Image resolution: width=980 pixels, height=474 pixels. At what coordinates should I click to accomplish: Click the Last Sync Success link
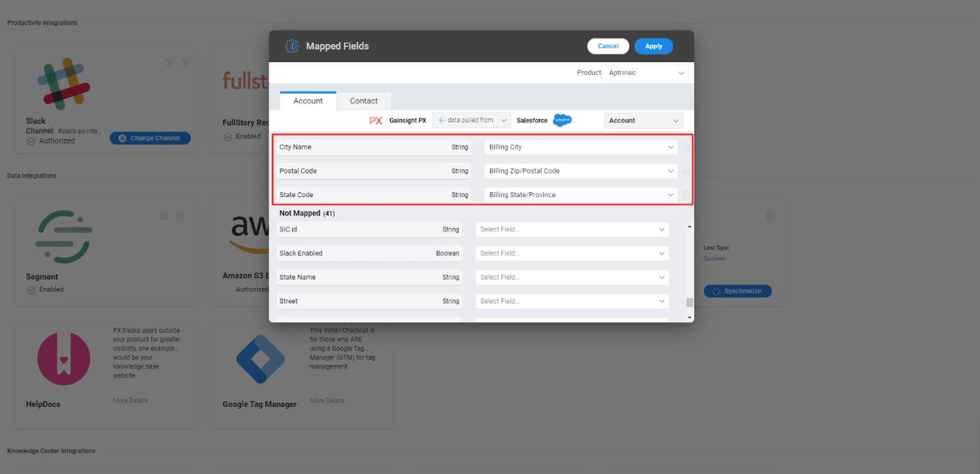point(714,258)
